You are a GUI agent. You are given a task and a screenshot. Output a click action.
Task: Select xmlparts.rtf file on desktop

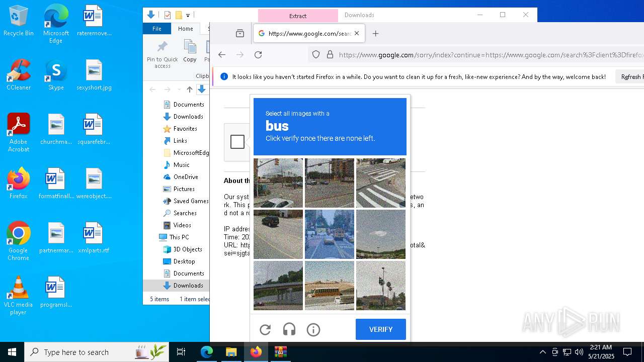click(94, 238)
